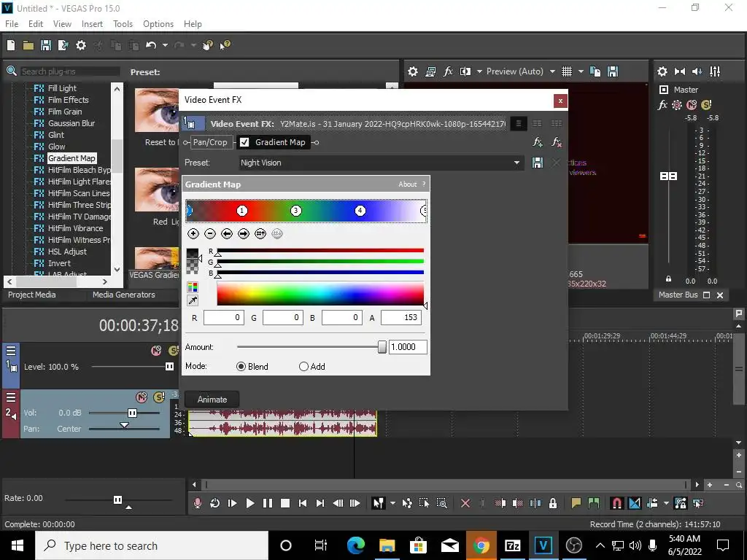Save the project with the floppy icon
The width and height of the screenshot is (747, 560).
click(46, 45)
